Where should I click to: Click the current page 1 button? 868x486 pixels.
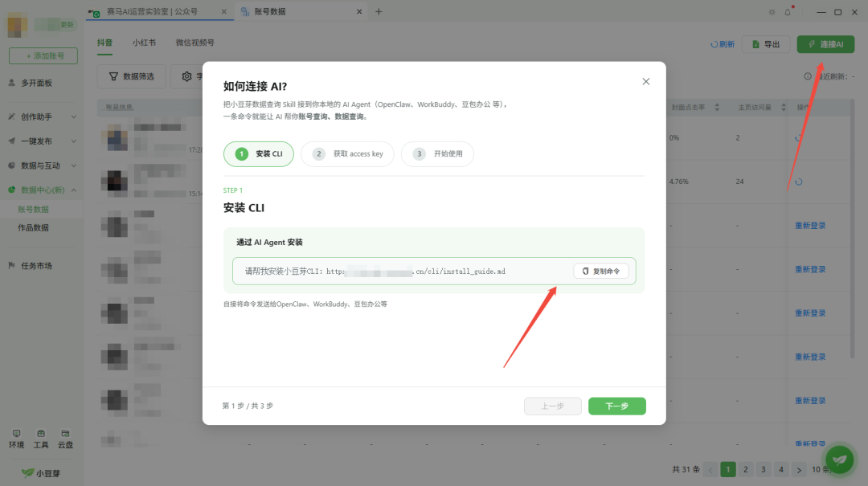tap(728, 469)
